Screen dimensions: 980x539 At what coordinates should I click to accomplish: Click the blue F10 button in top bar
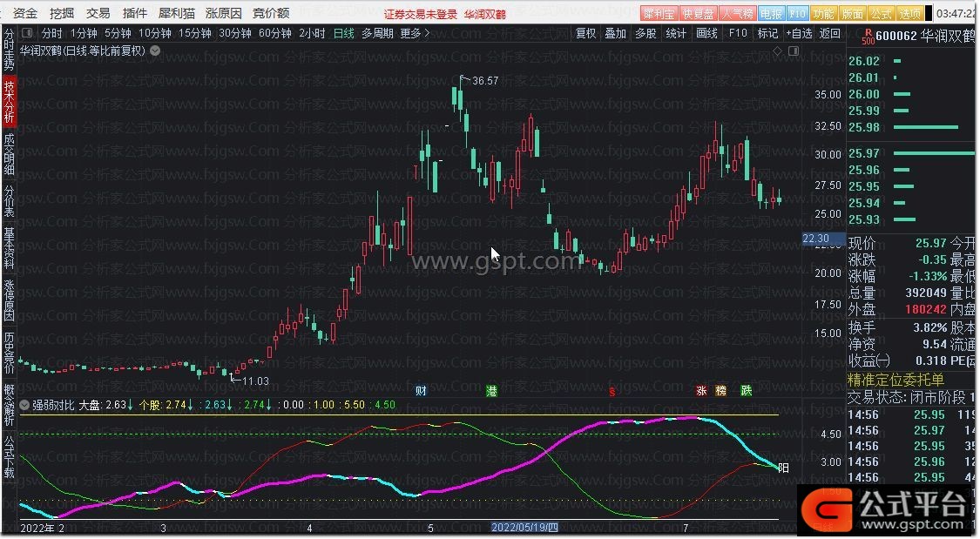pyautogui.click(x=797, y=14)
